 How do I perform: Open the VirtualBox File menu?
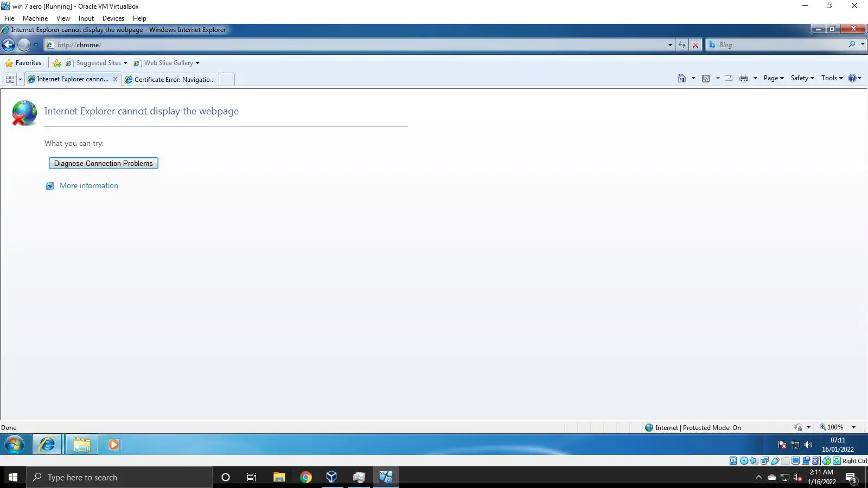pyautogui.click(x=9, y=18)
